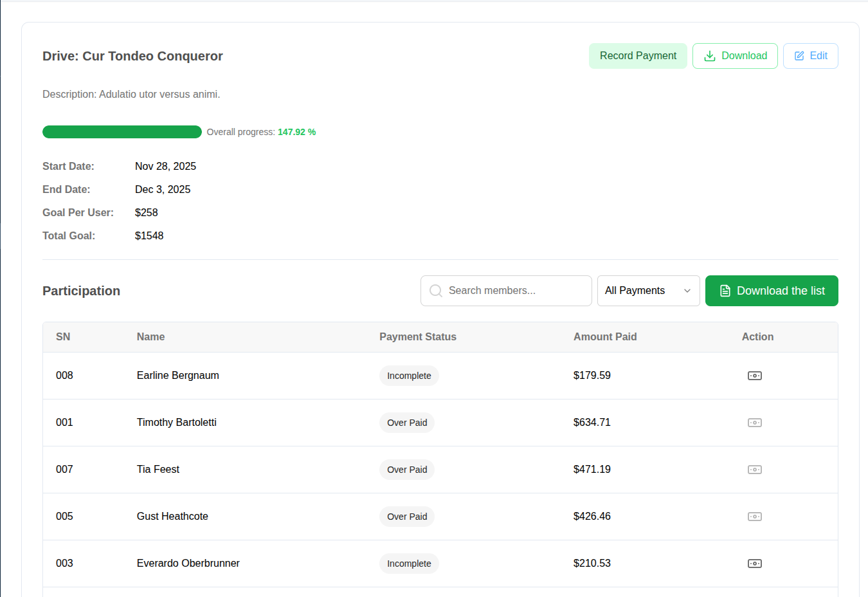
Task: Open the All Payments filter dropdown
Action: 648,291
